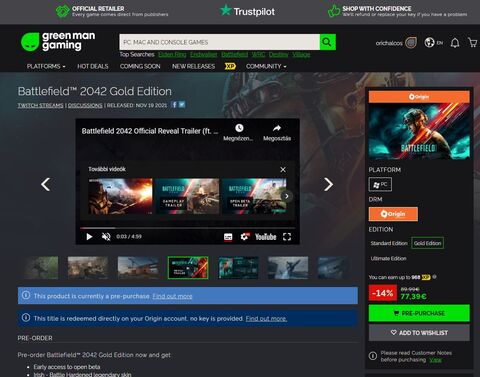The image size is (480, 377).
Task: Expand the Platforms dropdown menu
Action: (46, 66)
